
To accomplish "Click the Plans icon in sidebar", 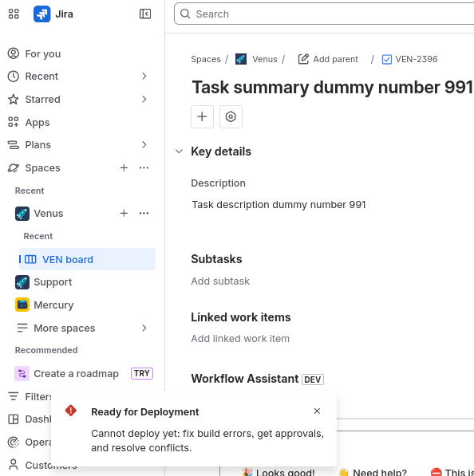I will point(14,145).
